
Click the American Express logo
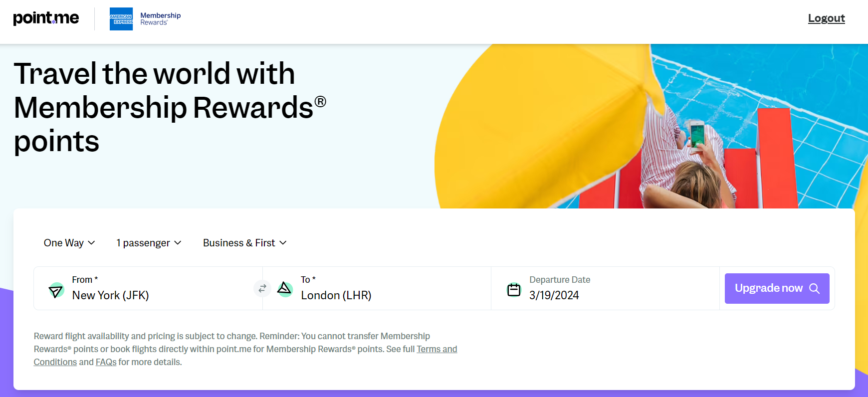(x=121, y=19)
